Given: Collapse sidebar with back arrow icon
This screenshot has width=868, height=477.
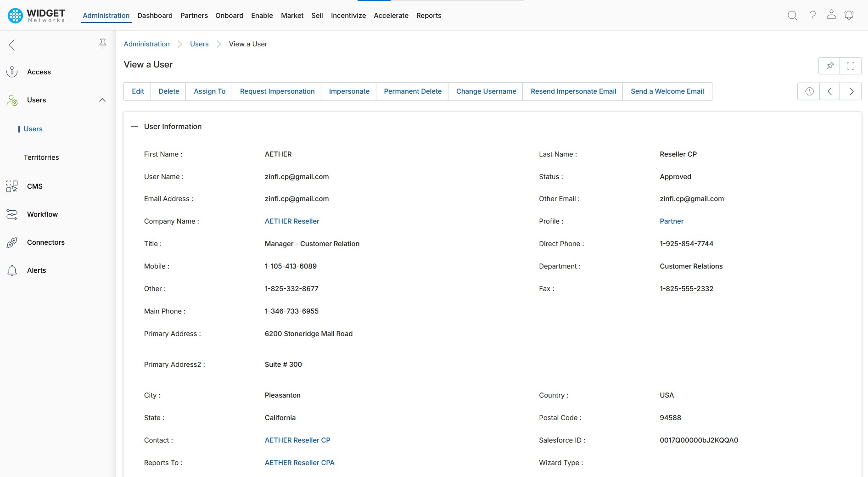Looking at the screenshot, I should [x=12, y=45].
